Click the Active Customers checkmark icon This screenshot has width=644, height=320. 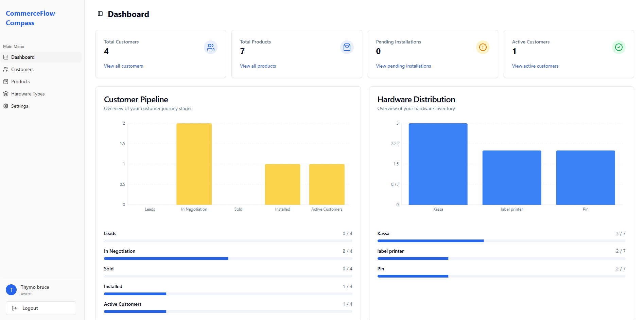(x=619, y=47)
